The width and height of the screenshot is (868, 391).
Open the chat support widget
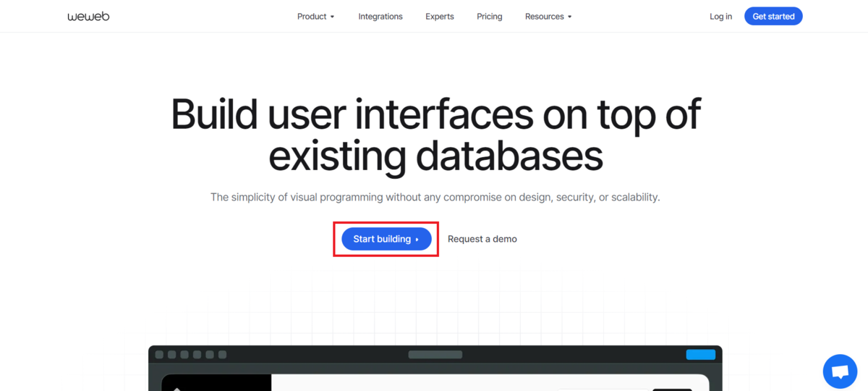[x=840, y=371]
